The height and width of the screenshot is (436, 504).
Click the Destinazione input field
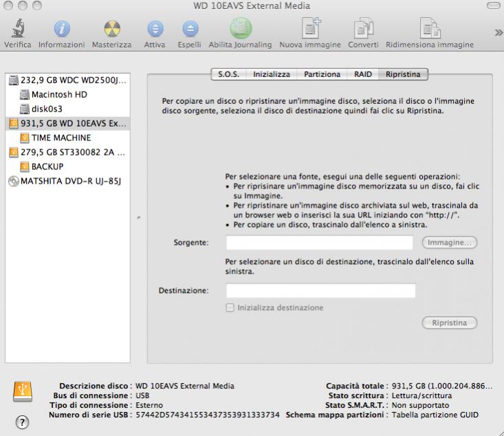[320, 291]
